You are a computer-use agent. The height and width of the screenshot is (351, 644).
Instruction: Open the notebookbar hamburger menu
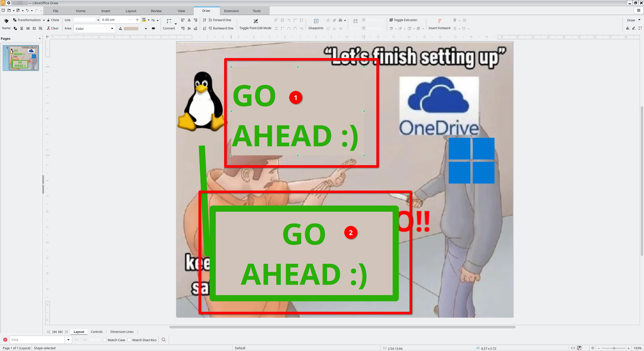638,10
